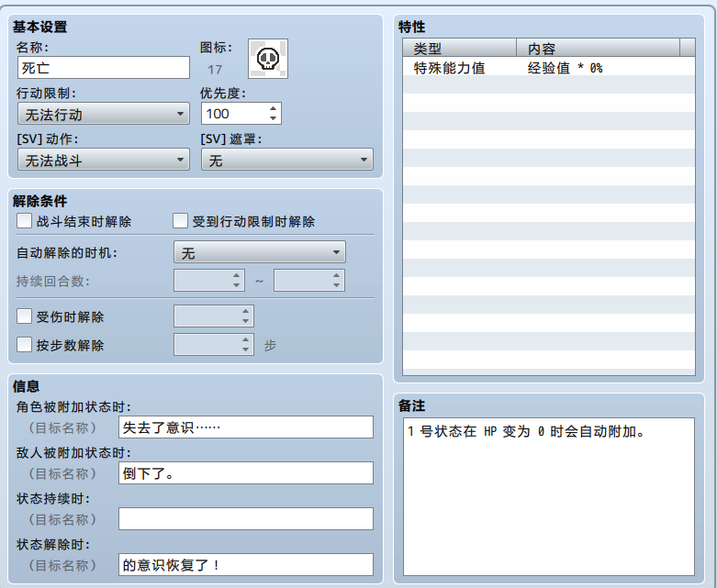This screenshot has height=588, width=717.
Task: Click the 状态解除时 field with 的意识恢复了！
Action: tap(246, 565)
